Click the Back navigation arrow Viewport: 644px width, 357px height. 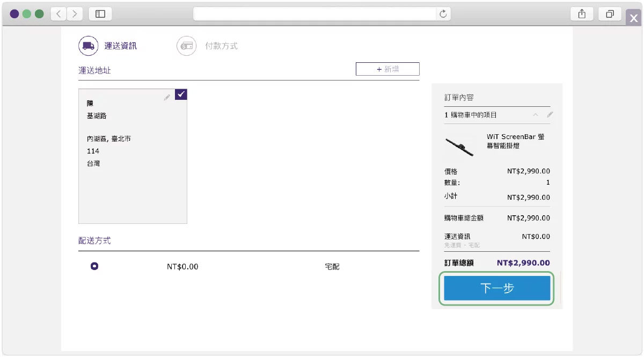coord(58,14)
